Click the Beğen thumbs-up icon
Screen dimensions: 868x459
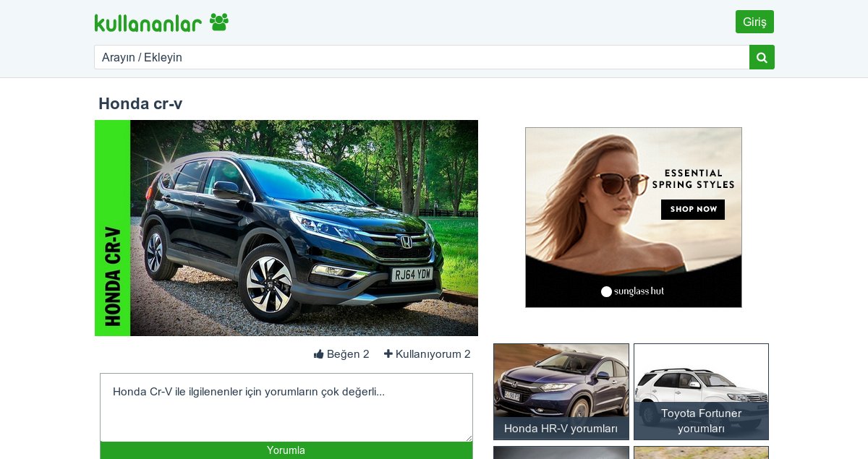[318, 354]
